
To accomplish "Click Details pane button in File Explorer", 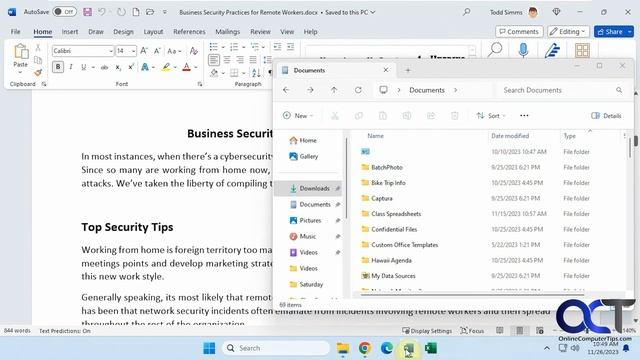I will click(x=606, y=116).
